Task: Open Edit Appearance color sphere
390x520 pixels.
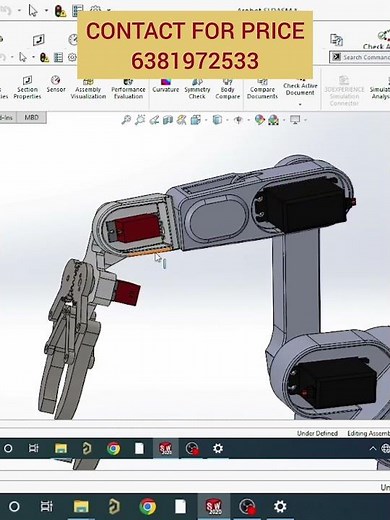Action: point(259,120)
